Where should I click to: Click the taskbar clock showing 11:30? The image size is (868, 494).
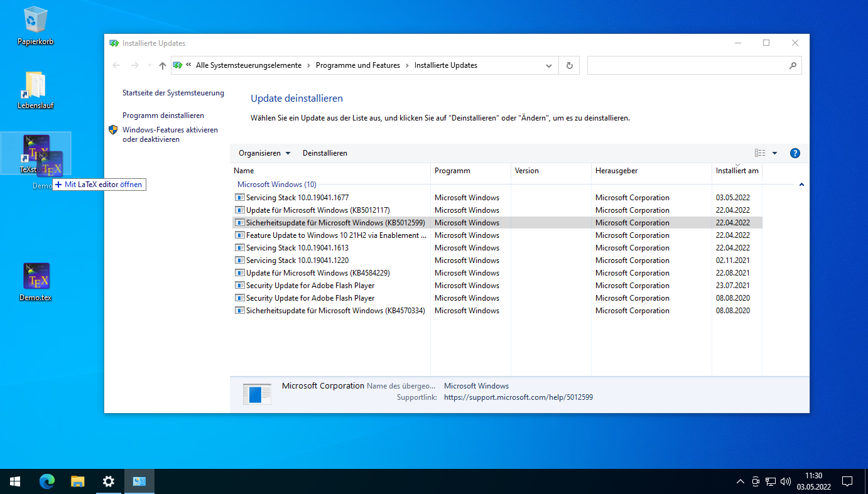813,481
